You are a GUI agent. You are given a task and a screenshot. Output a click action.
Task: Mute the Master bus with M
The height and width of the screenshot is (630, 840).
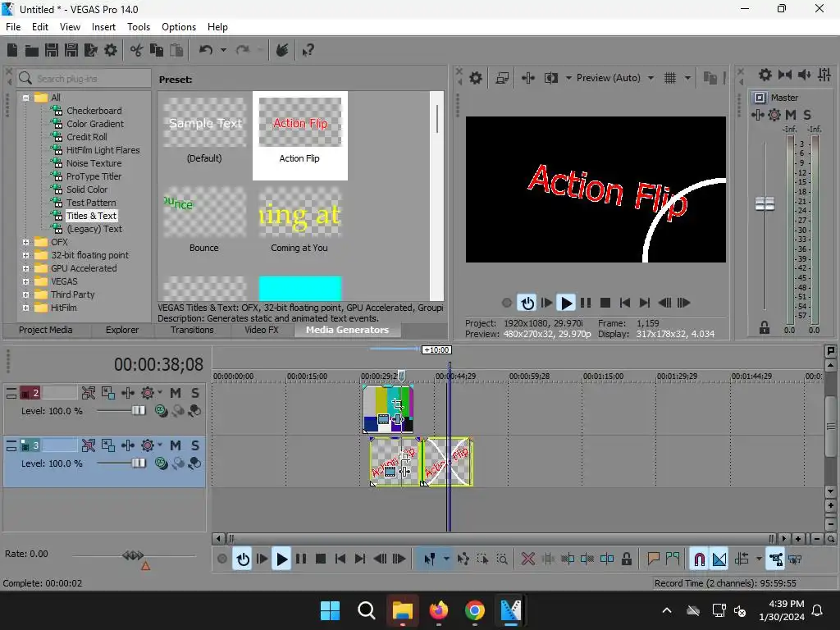click(x=790, y=114)
